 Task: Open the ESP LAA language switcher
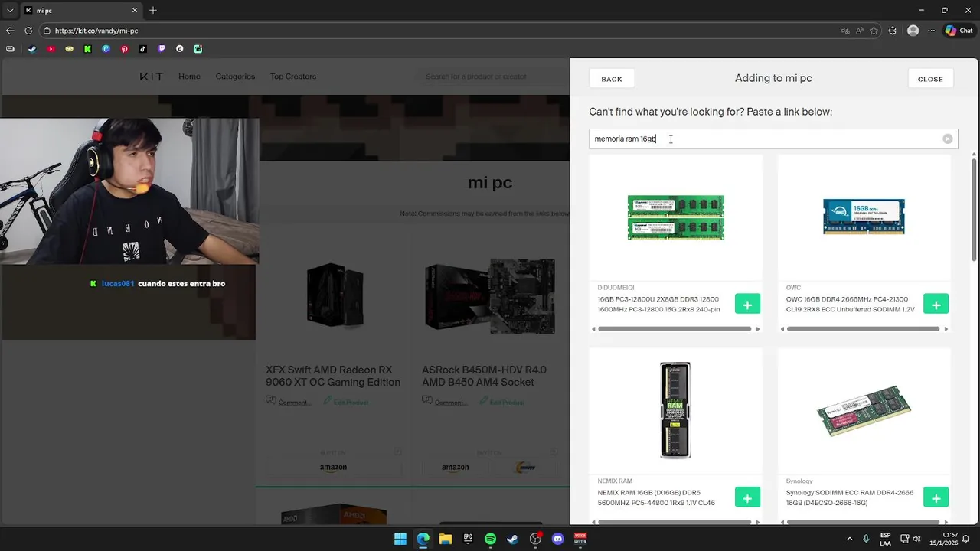coord(886,539)
